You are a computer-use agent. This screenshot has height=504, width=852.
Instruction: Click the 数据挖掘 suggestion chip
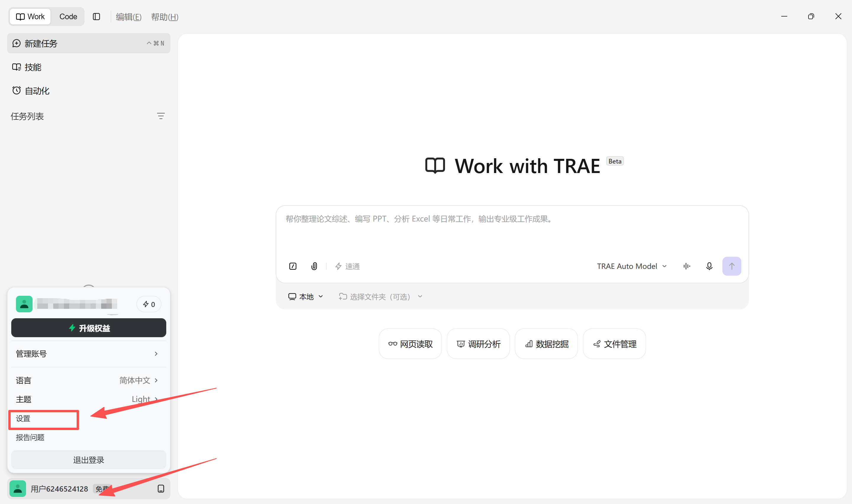pos(546,344)
